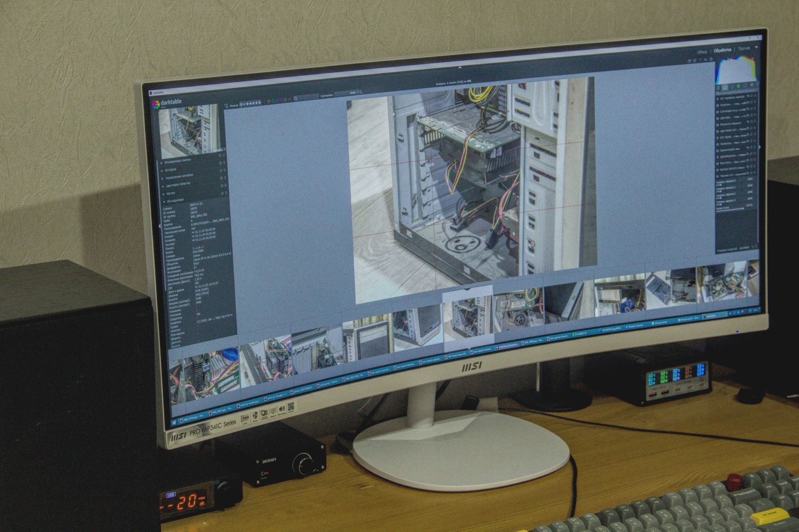Toggle Дебайеризация module power button

(x=717, y=157)
